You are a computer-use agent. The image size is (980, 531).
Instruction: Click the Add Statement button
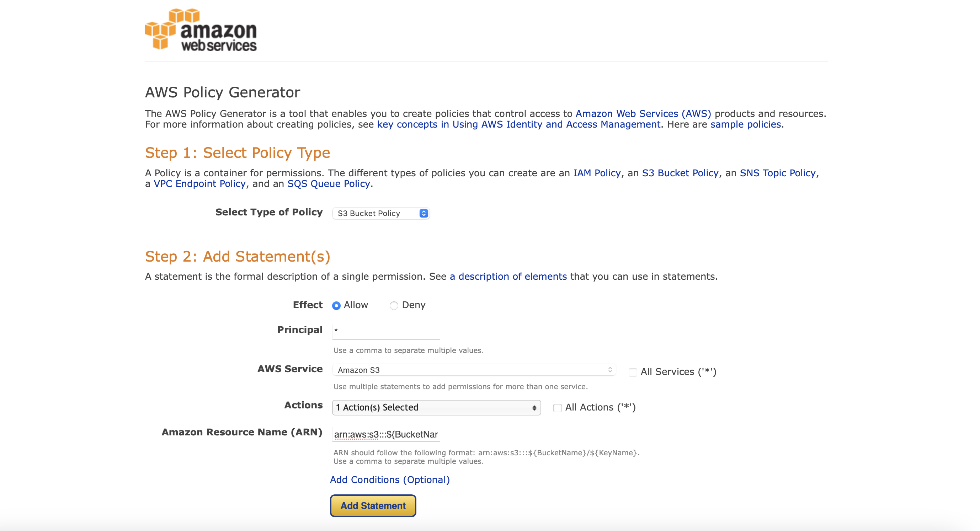tap(373, 505)
